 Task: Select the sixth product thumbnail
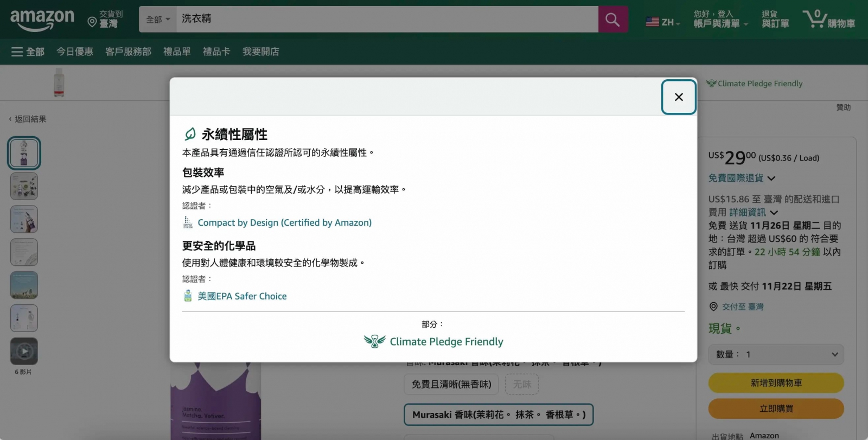24,318
